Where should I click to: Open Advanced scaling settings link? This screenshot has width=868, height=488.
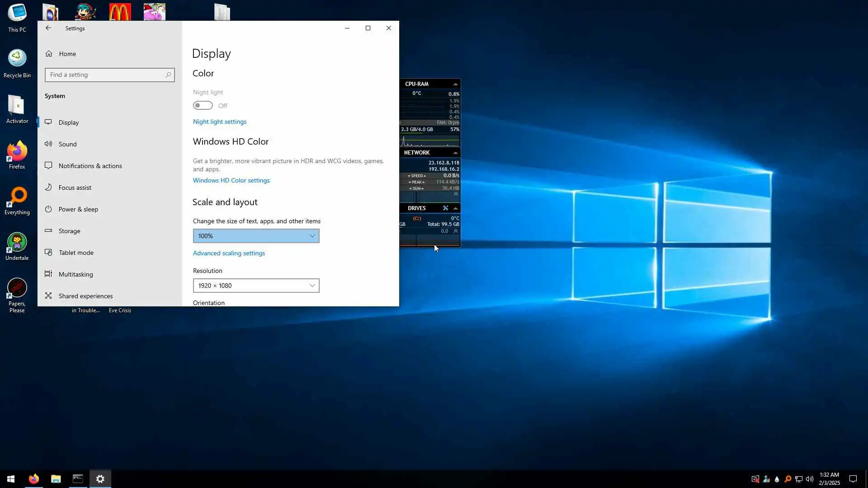[229, 253]
